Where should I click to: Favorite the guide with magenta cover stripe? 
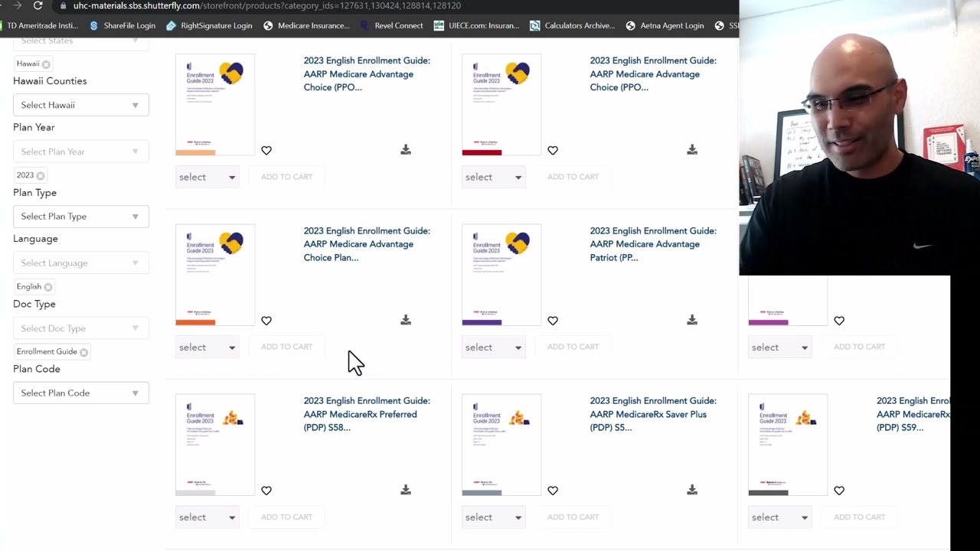pos(839,321)
